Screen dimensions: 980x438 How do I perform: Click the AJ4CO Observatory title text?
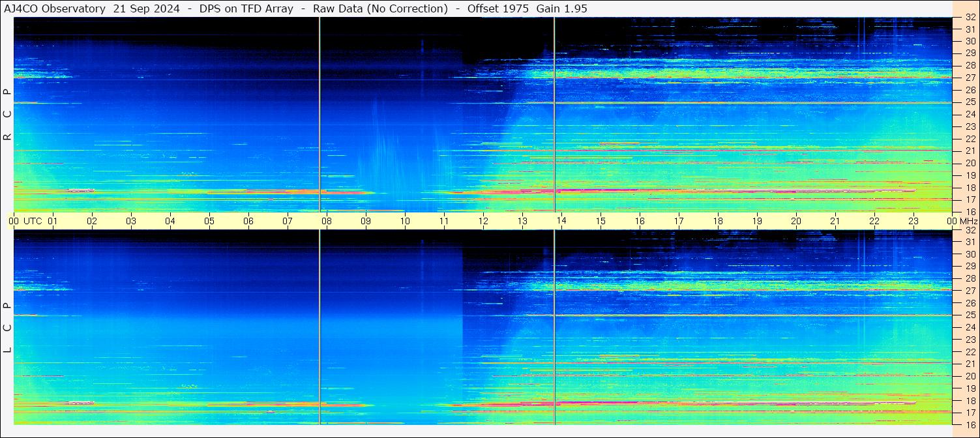(x=55, y=8)
